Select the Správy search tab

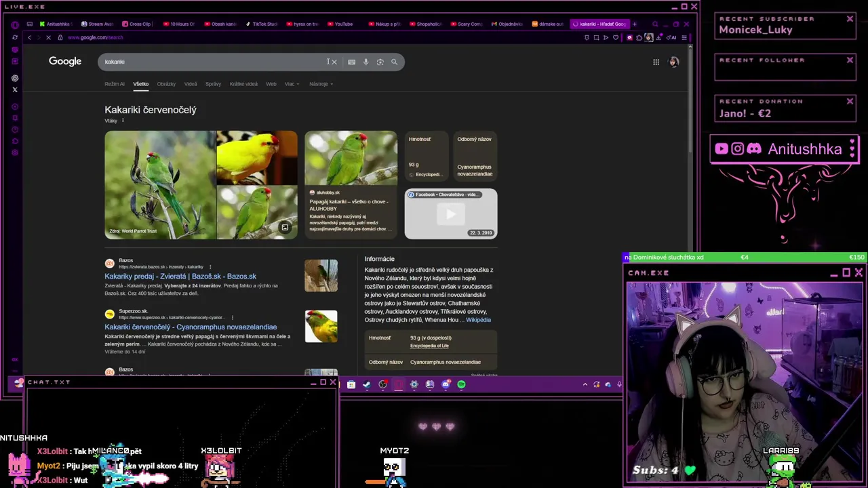coord(213,84)
